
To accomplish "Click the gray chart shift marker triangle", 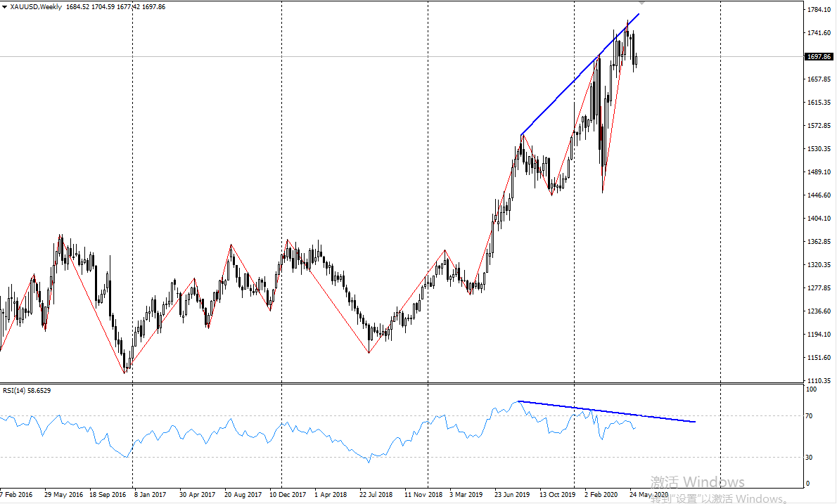I will (641, 4).
